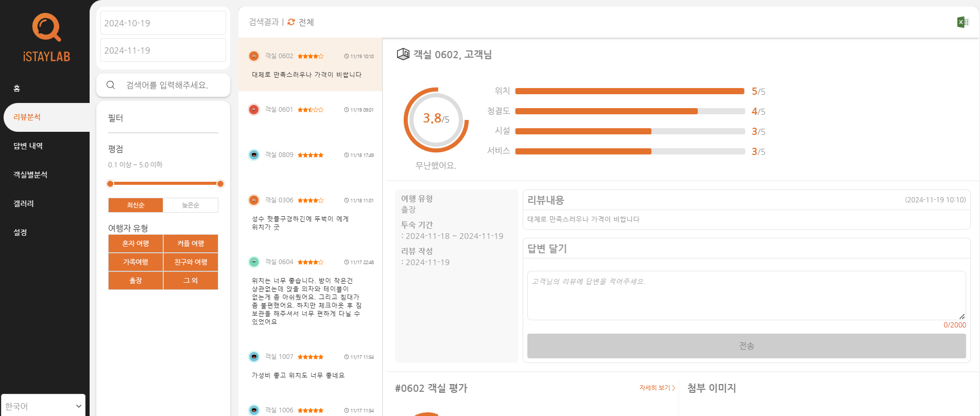This screenshot has width=980, height=416.
Task: Click the star rating of 객실 0602
Action: pos(311,56)
